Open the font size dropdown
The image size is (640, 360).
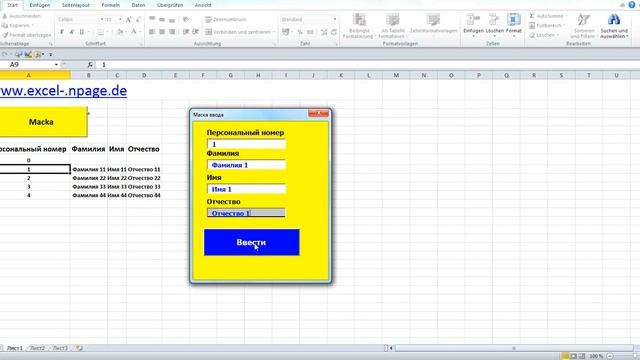pos(120,20)
